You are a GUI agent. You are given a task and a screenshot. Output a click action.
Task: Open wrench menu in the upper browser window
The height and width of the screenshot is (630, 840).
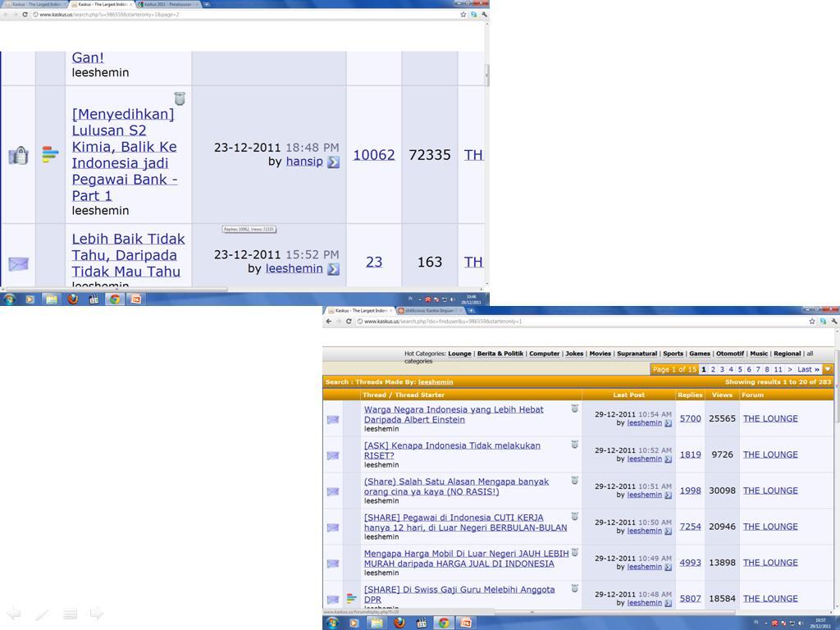pyautogui.click(x=484, y=15)
